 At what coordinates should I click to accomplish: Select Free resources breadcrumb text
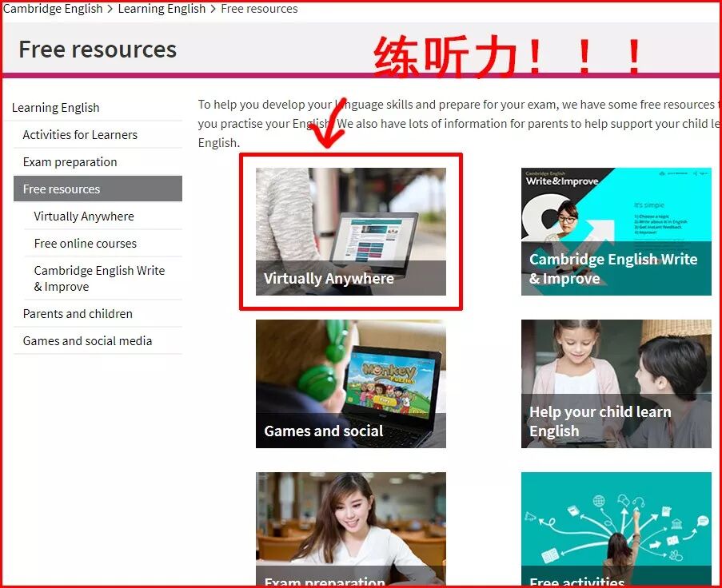tap(259, 9)
